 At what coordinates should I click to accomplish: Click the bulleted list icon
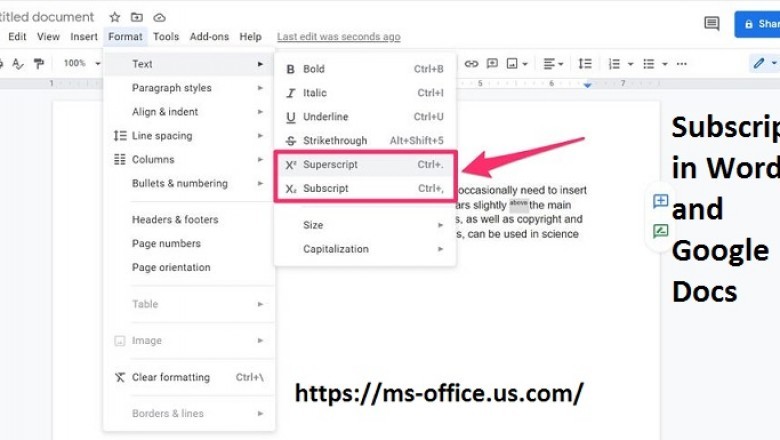point(649,64)
